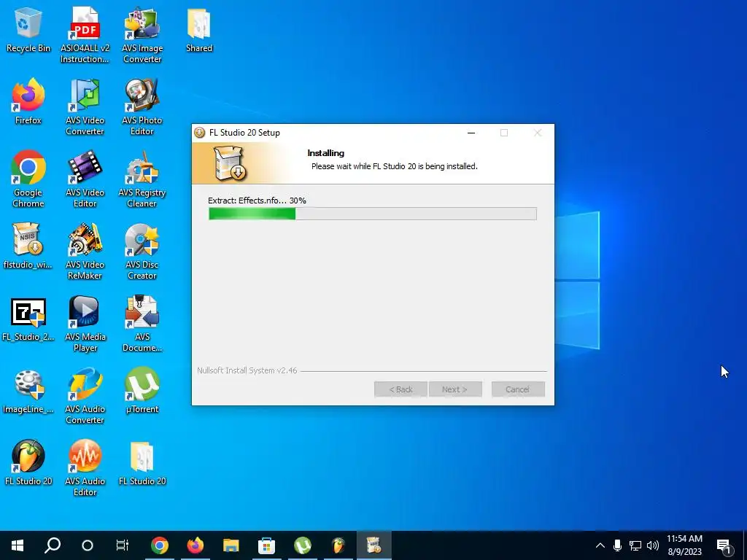Click the installer box icon in setup header
Viewport: 747px width, 560px height.
tap(230, 163)
